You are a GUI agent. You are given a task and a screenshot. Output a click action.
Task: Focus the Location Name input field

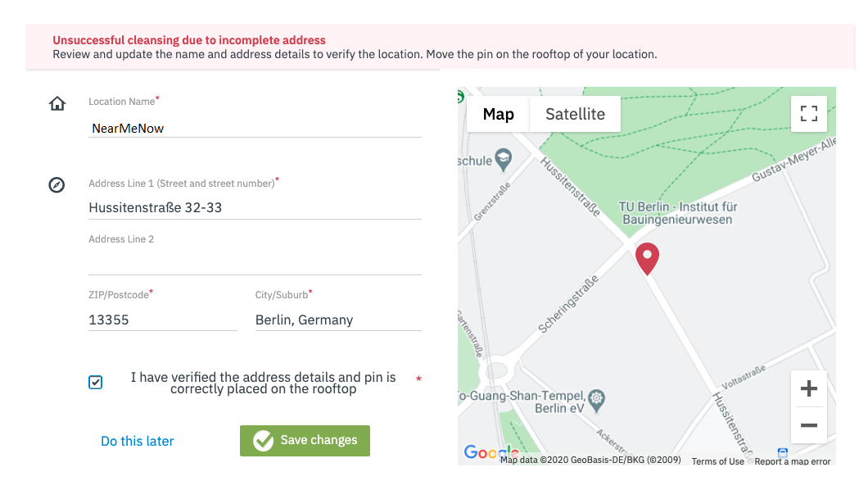(255, 128)
